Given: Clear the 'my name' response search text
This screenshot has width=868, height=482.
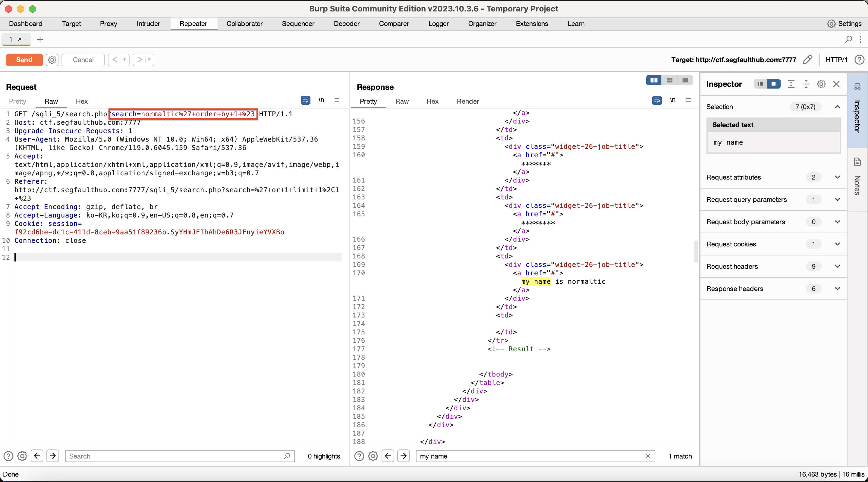Looking at the screenshot, I should point(648,456).
